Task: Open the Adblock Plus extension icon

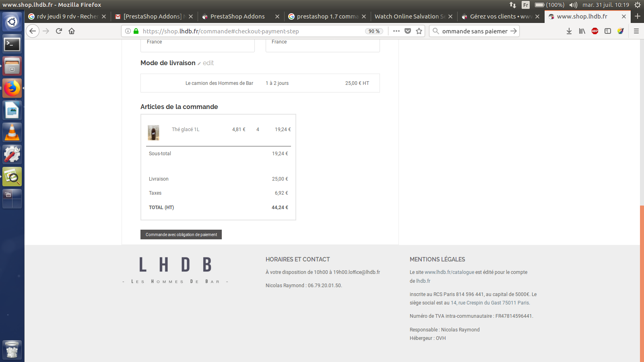Action: (595, 31)
